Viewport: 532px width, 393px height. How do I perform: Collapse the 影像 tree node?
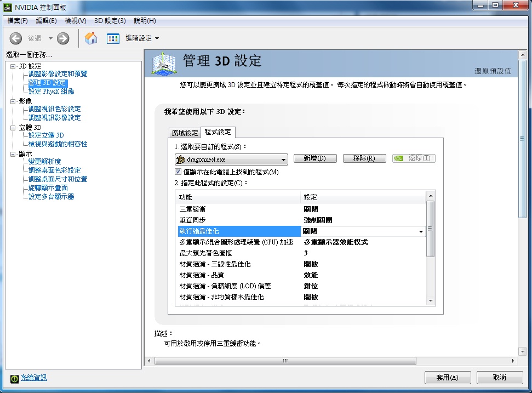click(13, 101)
